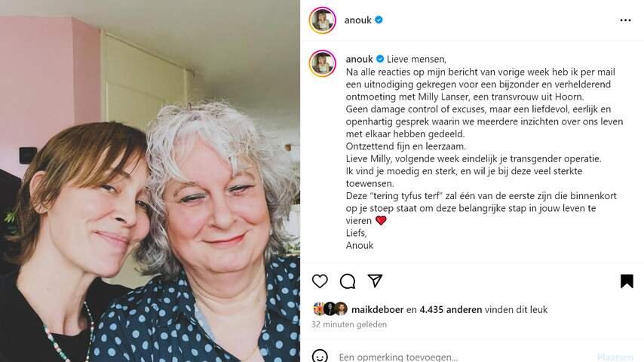
Task: Toggle the bookmark to save this post
Action: (x=627, y=281)
